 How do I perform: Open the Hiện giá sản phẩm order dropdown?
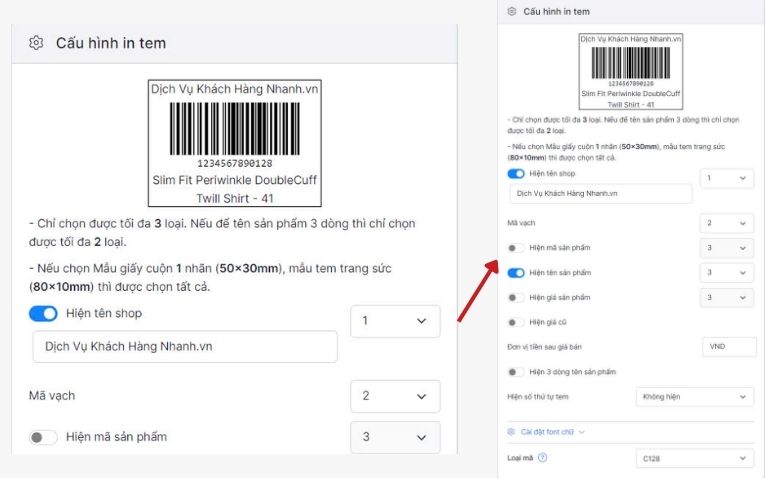click(726, 298)
